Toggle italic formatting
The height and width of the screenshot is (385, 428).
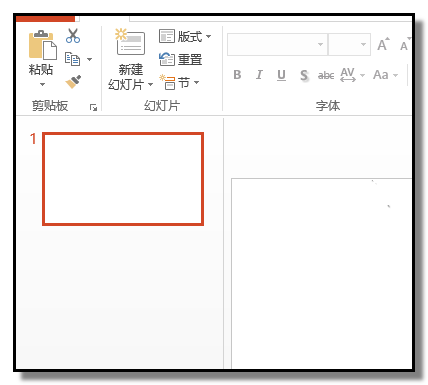pos(259,75)
